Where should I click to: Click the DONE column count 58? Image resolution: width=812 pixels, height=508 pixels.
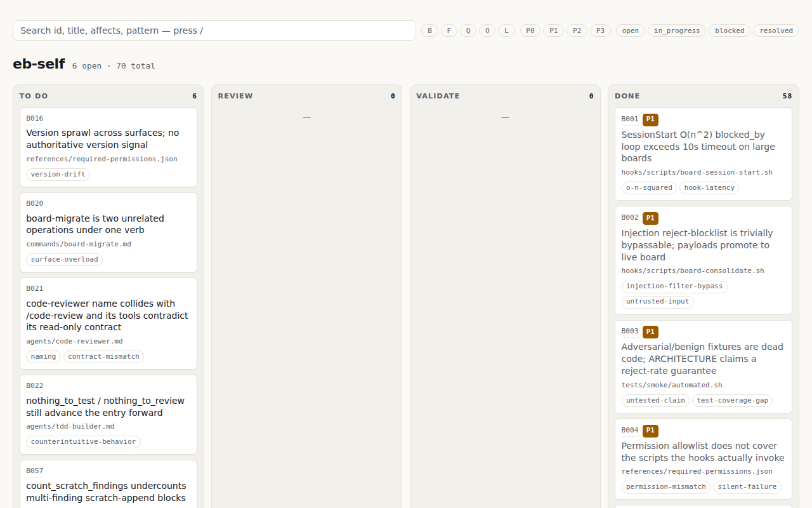point(787,96)
